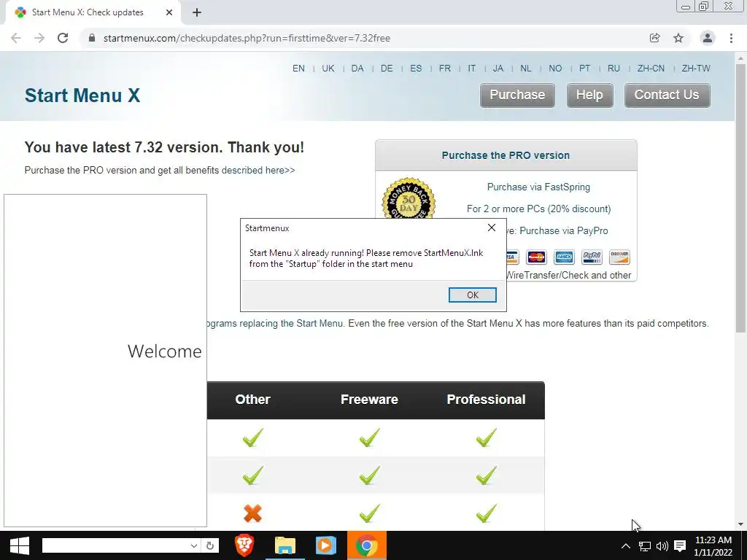This screenshot has width=747, height=560.
Task: Go forward with the browser arrow
Action: pos(39,38)
